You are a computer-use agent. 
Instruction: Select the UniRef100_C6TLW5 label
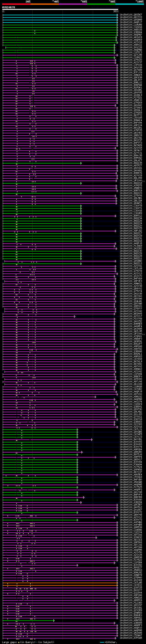[131, 583]
